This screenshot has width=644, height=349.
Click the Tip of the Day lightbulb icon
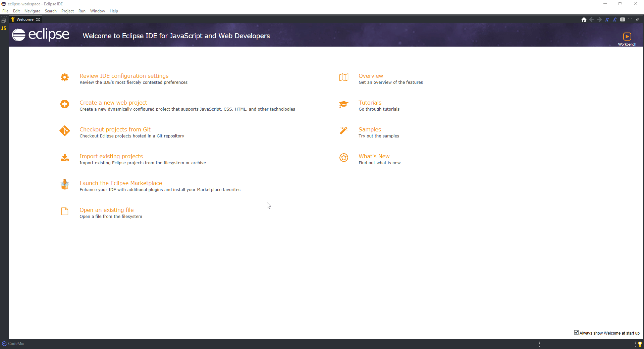(x=640, y=344)
